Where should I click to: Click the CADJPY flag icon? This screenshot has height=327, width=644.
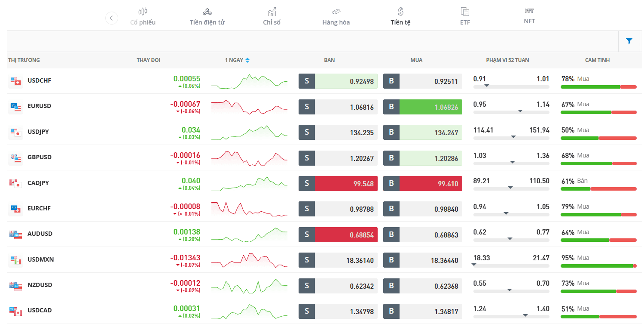click(x=15, y=183)
